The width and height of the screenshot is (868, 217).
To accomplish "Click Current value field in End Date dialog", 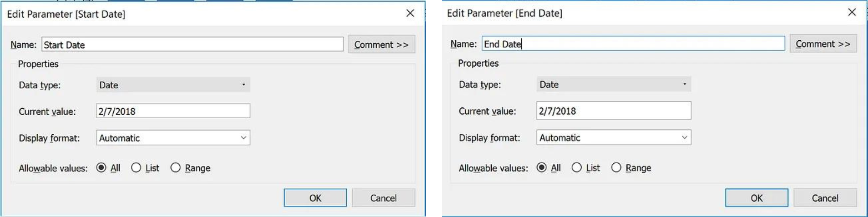I will coord(614,111).
